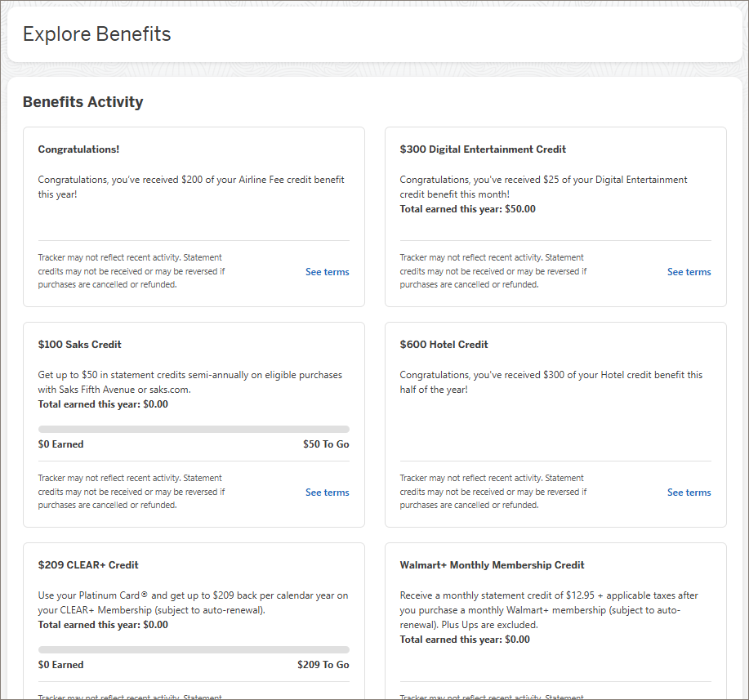The height and width of the screenshot is (700, 749).
Task: Click See terms in Saks Credit card
Action: click(327, 493)
